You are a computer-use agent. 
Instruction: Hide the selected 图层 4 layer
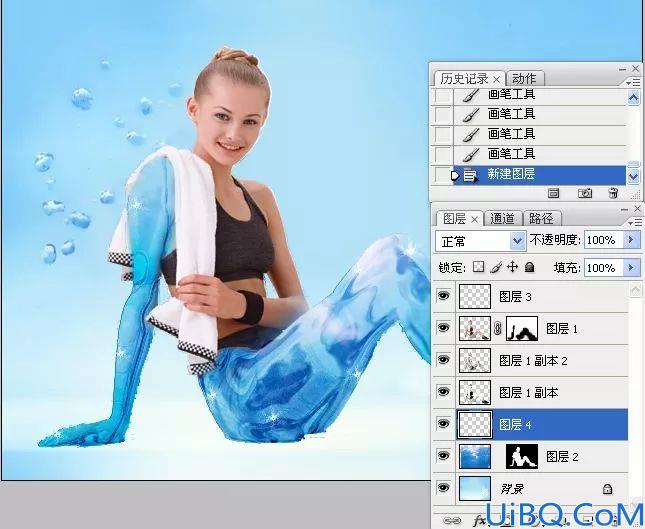[x=443, y=424]
